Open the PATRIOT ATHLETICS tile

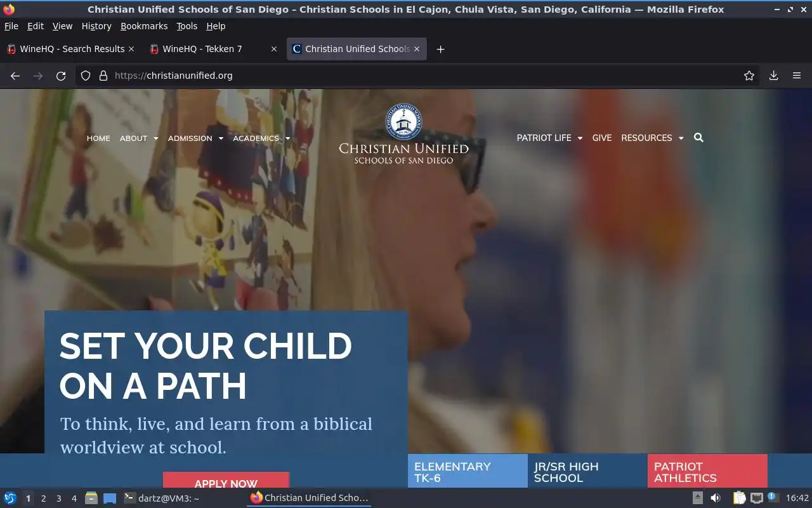click(707, 471)
